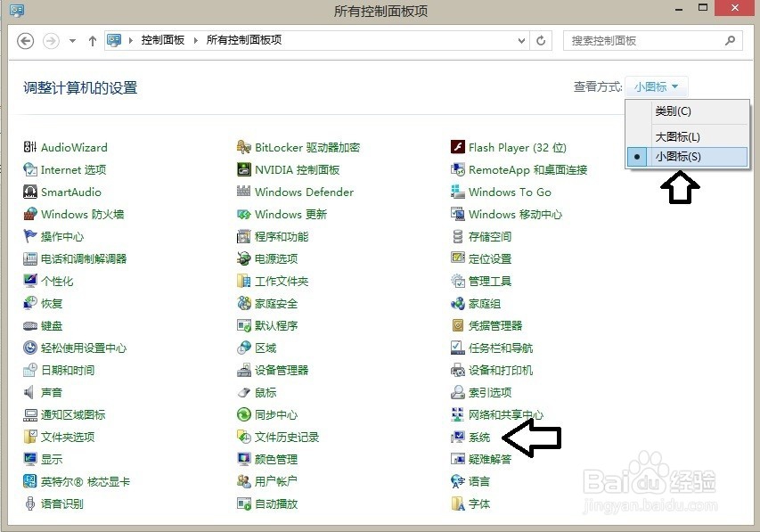The width and height of the screenshot is (760, 532).
Task: Open the 操作中心 flag icon
Action: (x=30, y=236)
